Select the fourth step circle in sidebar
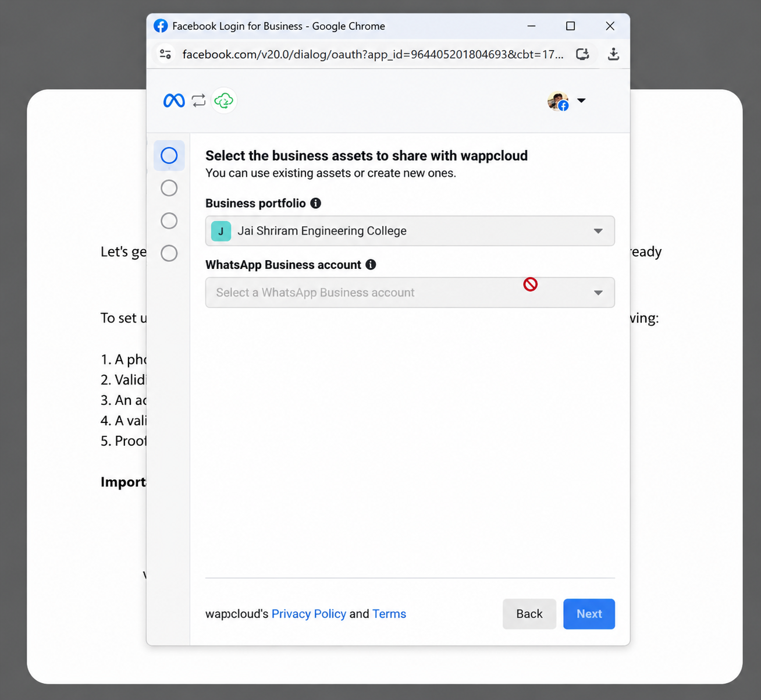The height and width of the screenshot is (700, 761). click(x=169, y=253)
